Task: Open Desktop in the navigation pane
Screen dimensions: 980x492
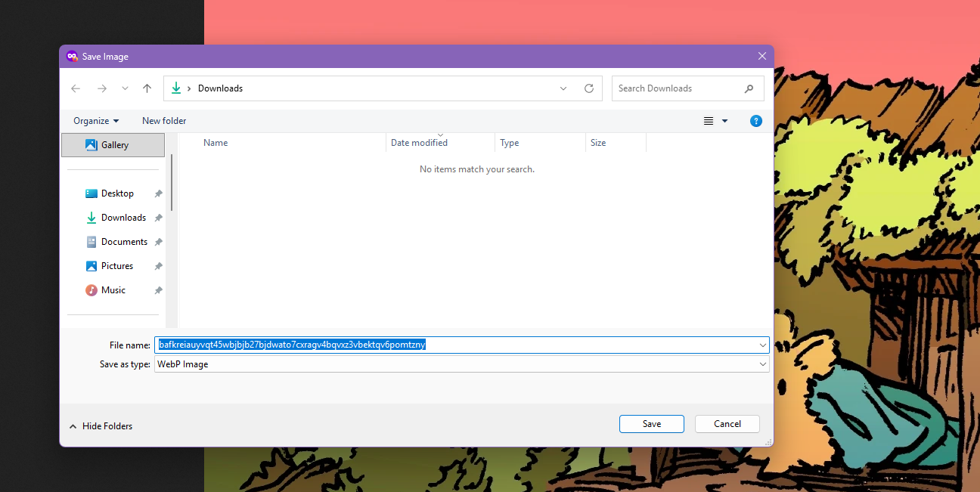Action: [117, 193]
